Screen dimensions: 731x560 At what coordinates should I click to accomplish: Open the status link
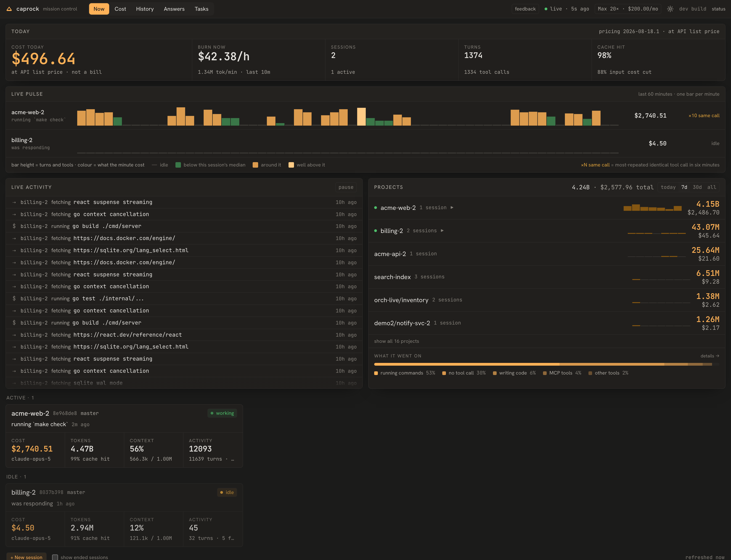pos(718,9)
